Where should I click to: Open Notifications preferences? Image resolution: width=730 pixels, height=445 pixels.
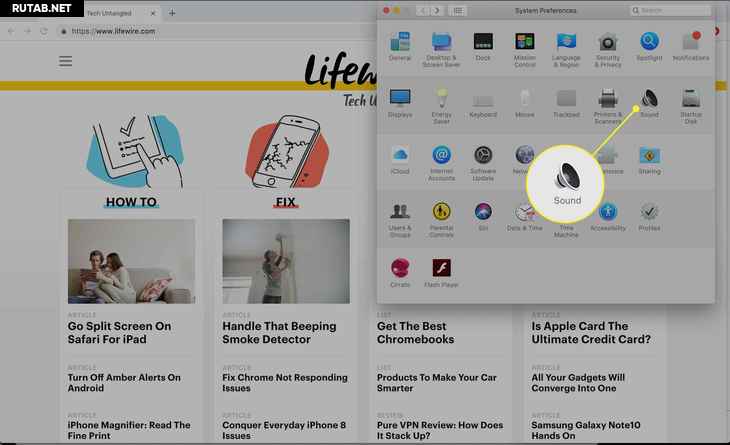pos(691,47)
